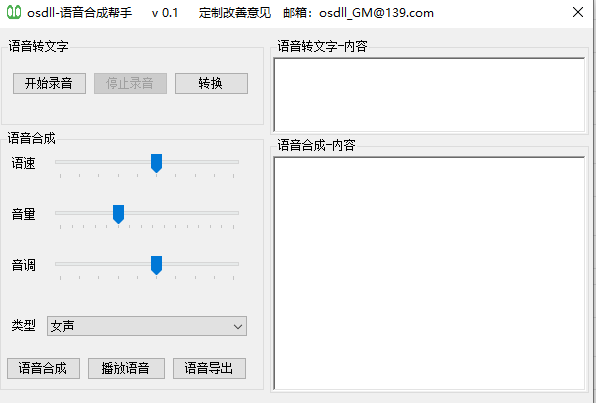
Task: Click inside the 语音转文字-内容 text box
Action: pyautogui.click(x=429, y=95)
